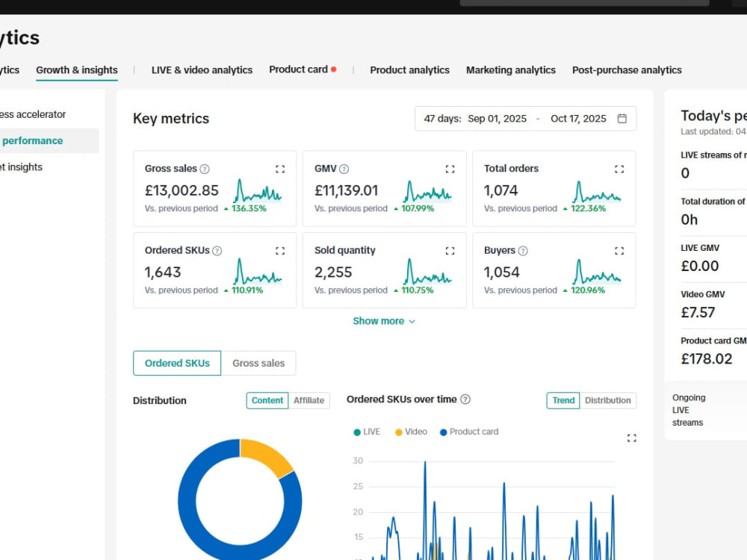Open fullscreen view of the trend chart
Screen dimensions: 747x560
pyautogui.click(x=632, y=438)
